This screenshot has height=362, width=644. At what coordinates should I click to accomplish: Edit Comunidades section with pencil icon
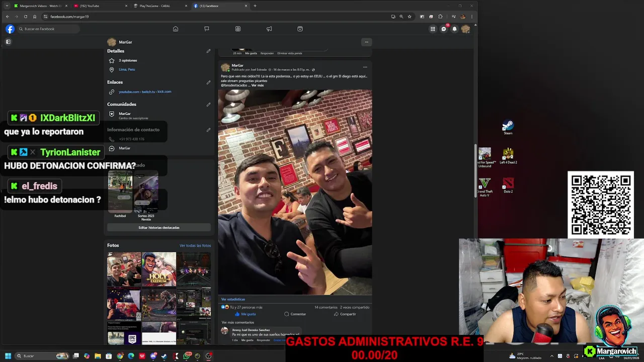point(208,104)
